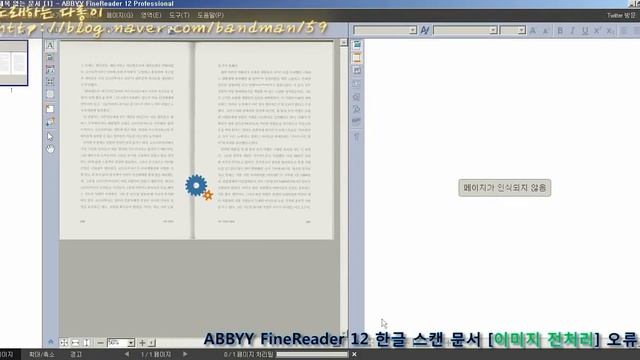
Task: Click the image pane vertical scrollbar up arrow
Action: (344, 42)
